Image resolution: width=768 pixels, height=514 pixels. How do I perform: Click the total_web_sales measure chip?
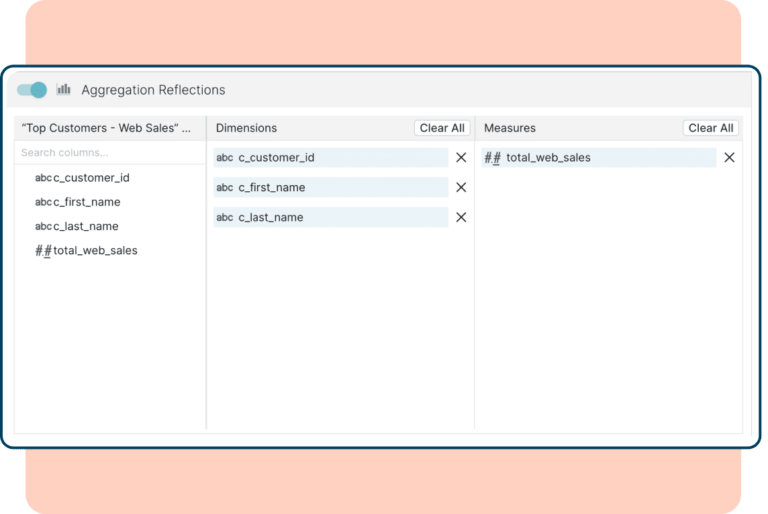[600, 158]
